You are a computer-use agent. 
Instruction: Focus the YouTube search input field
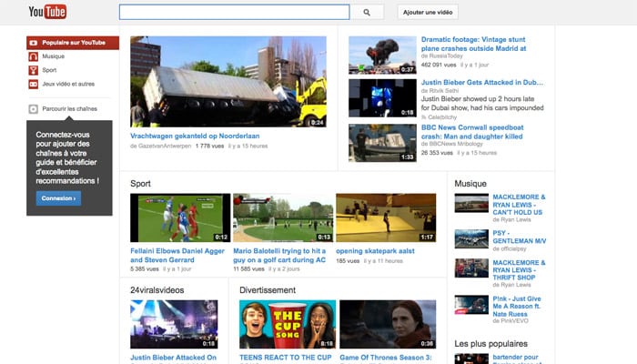coord(234,12)
